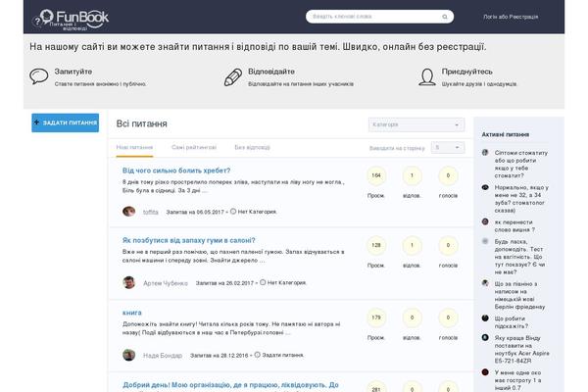Open Надя Бондар profile link
The image size is (588, 392).
tap(163, 355)
